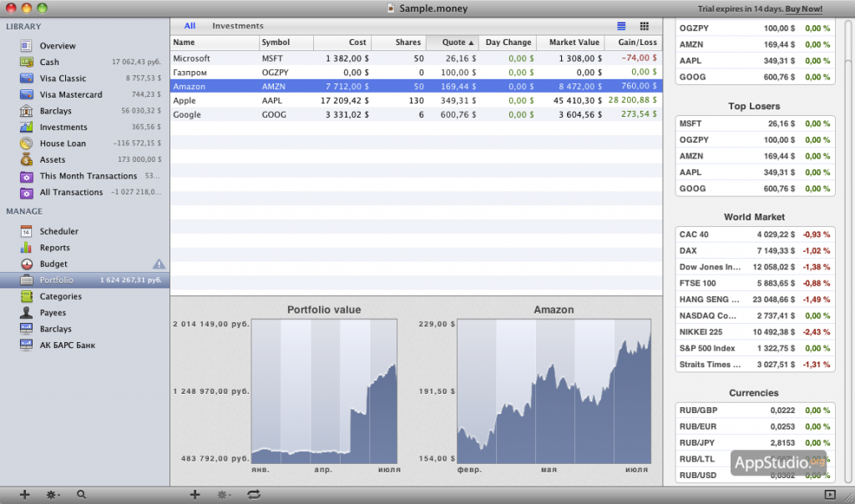Refresh quotes with the sync arrows icon
855x504 pixels.
[x=254, y=495]
